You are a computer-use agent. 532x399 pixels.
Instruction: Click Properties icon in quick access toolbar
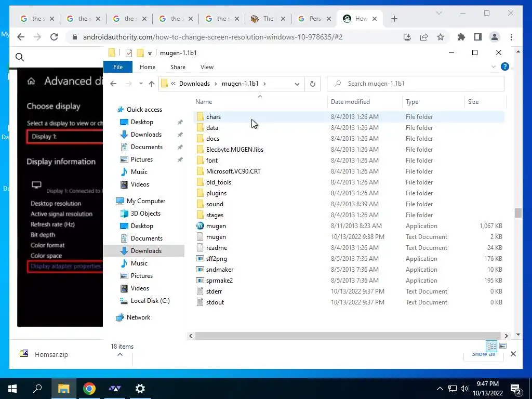click(x=129, y=53)
